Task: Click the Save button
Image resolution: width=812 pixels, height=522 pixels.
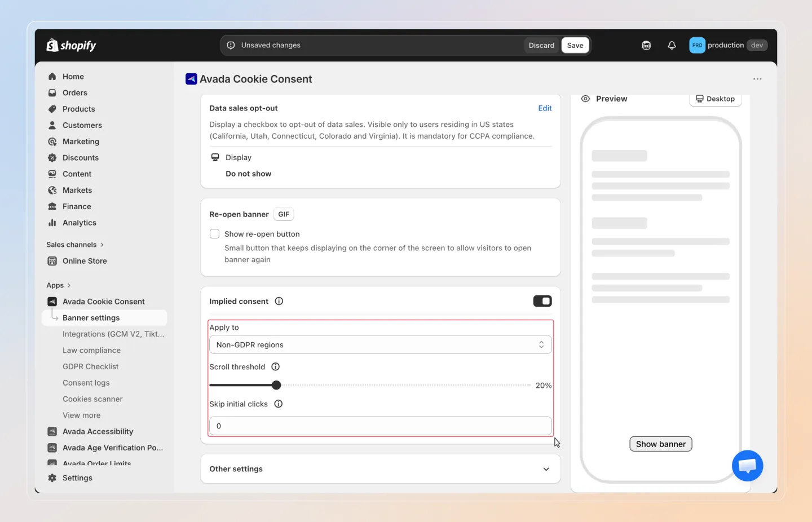Action: 575,45
